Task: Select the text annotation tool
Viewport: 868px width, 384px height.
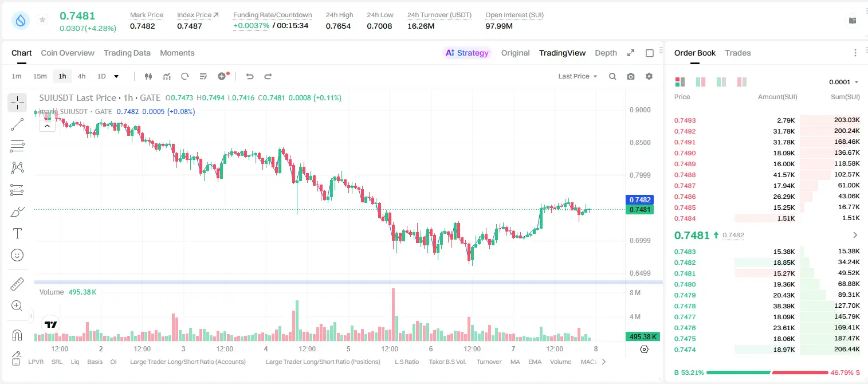Action: tap(17, 233)
